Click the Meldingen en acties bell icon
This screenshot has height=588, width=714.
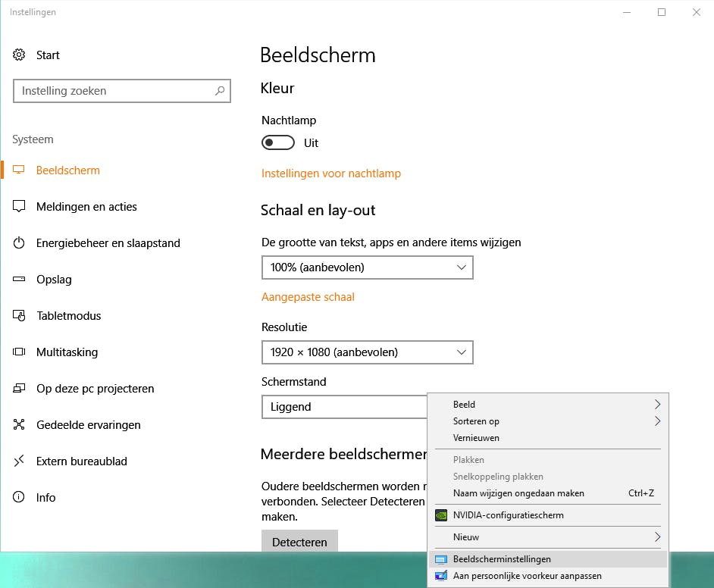click(19, 206)
